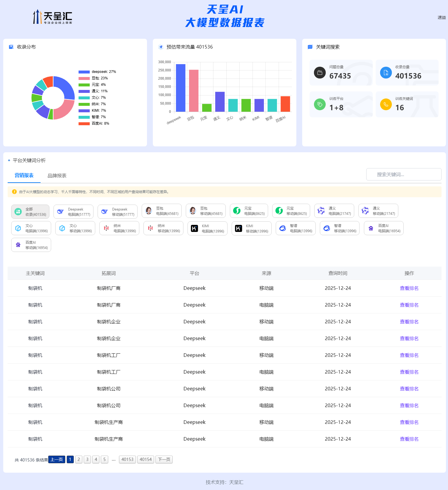Click the 元宝 电脑端 green icon
Screen dimensions: 448x490
237,211
